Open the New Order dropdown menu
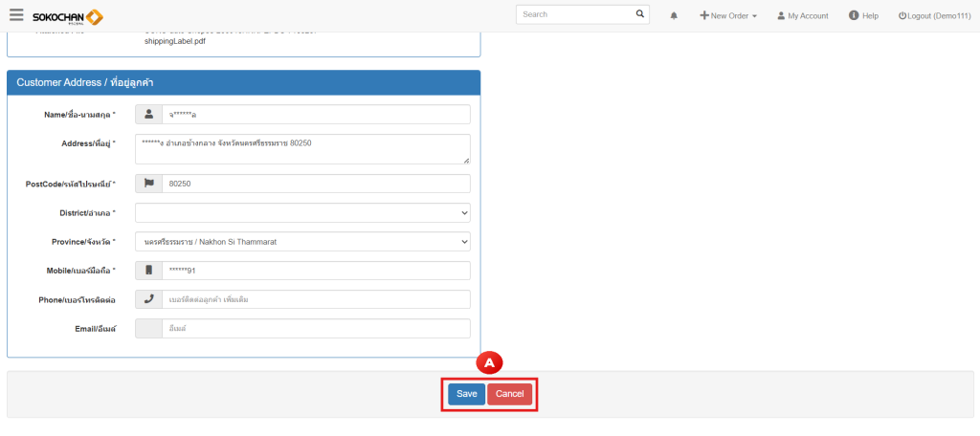Viewport: 980px width, 436px height. (728, 16)
